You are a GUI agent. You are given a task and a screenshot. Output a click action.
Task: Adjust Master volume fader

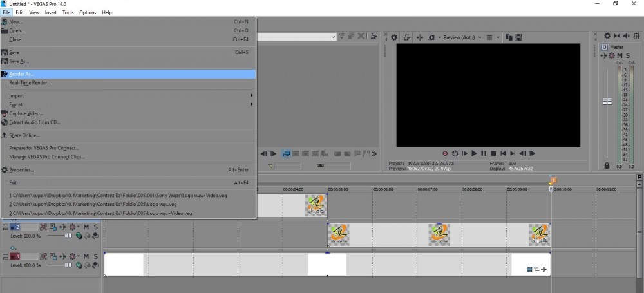pos(607,101)
